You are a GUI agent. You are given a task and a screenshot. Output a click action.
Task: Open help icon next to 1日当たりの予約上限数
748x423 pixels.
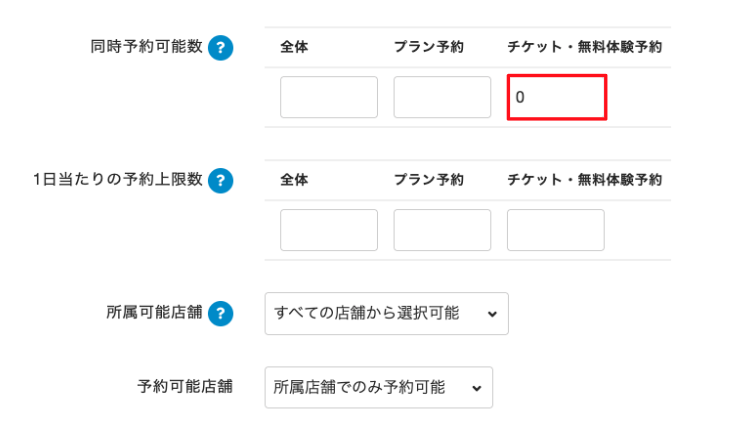(x=220, y=180)
